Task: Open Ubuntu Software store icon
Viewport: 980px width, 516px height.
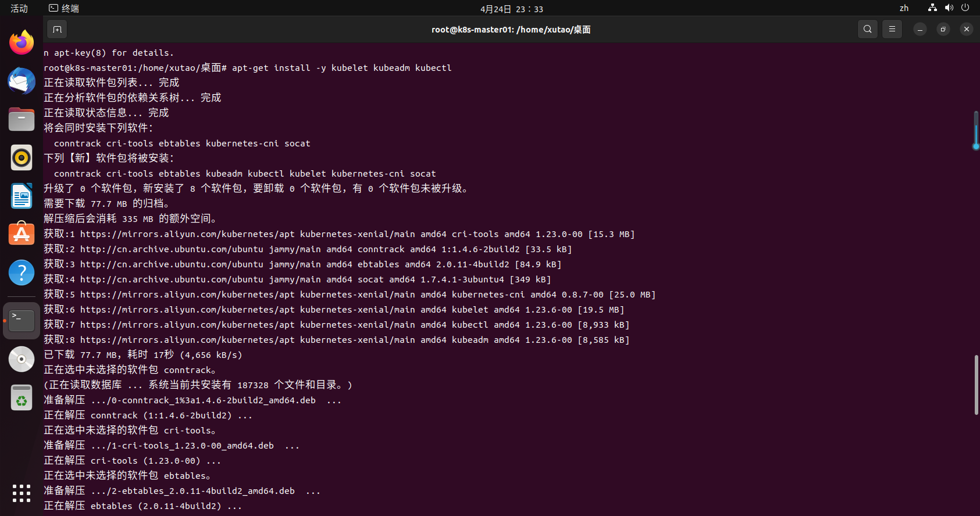Action: (x=22, y=234)
